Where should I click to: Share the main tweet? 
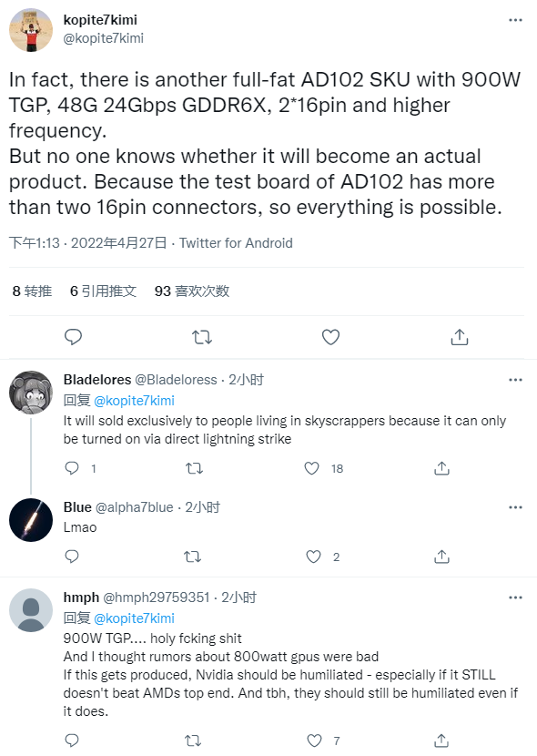[x=460, y=337]
